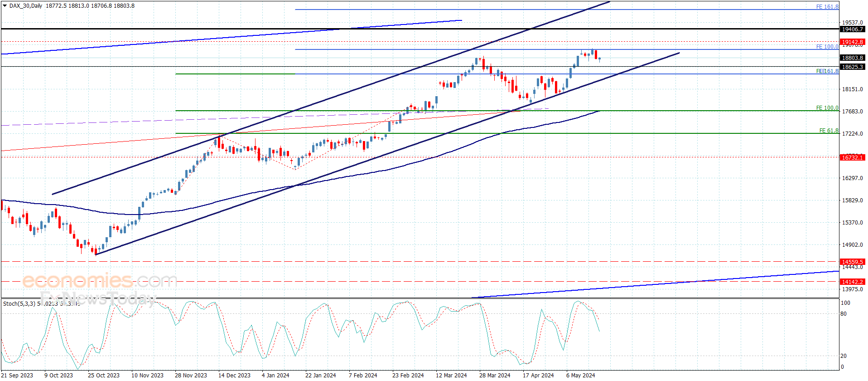
Task: Click the 13975.0 price axis value
Action: click(x=852, y=289)
